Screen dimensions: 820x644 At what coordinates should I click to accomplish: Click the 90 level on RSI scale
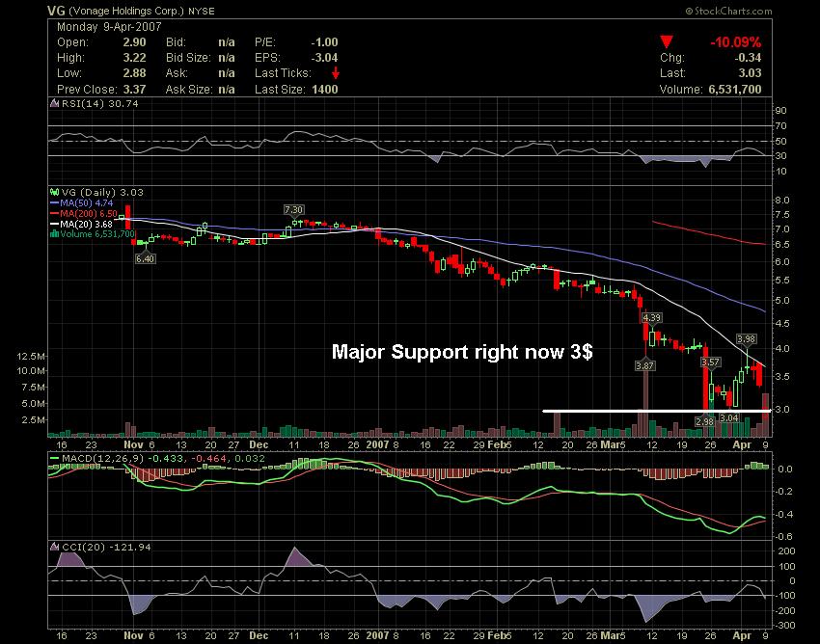click(780, 110)
